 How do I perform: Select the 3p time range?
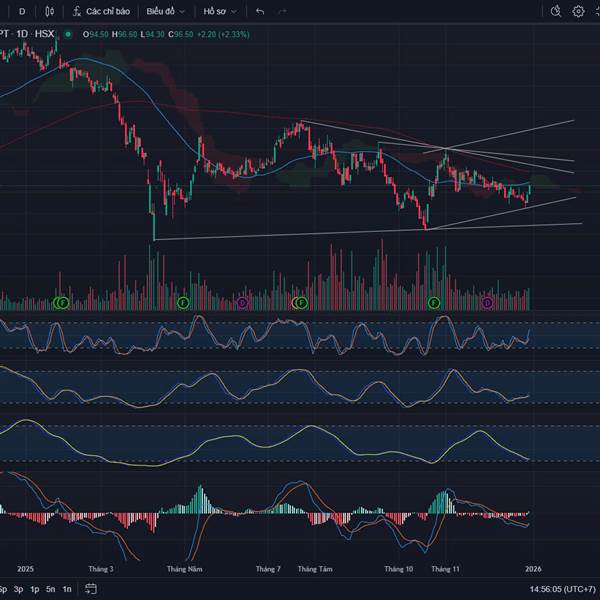click(x=18, y=589)
